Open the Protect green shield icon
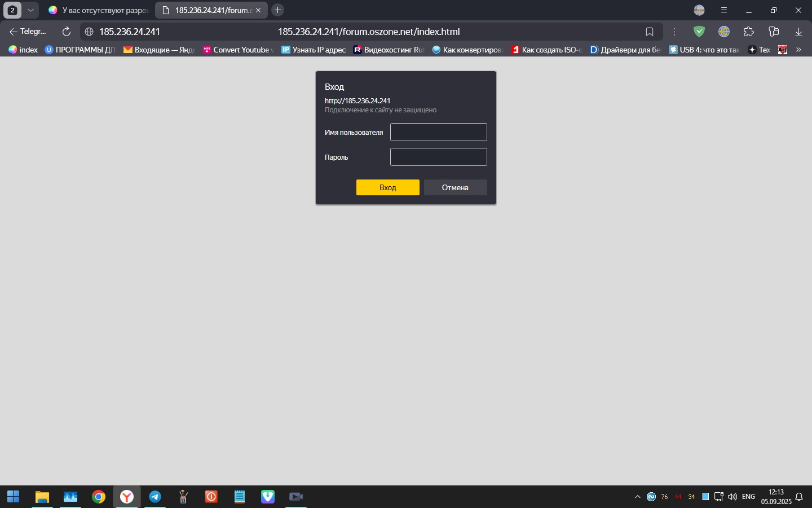This screenshot has height=508, width=812. coord(699,32)
